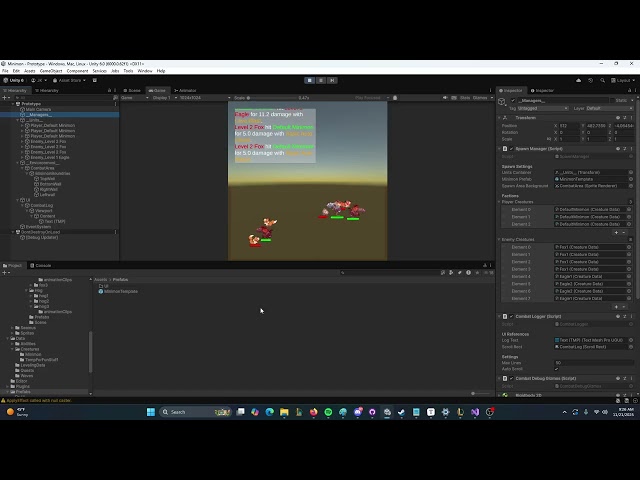Click the Max Lines input field
Screen dimensions: 640x480
593,363
